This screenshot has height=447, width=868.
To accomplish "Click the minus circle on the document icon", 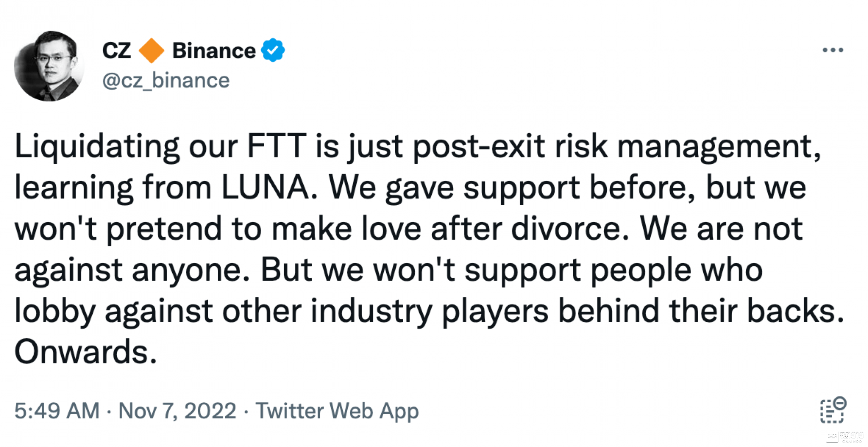I will tap(840, 402).
